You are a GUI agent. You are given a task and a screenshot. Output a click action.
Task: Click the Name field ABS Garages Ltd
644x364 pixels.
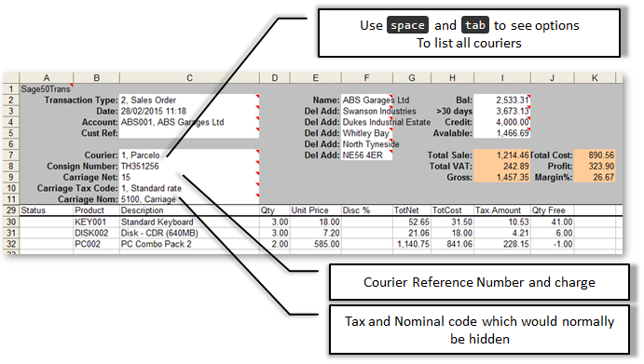pyautogui.click(x=367, y=101)
